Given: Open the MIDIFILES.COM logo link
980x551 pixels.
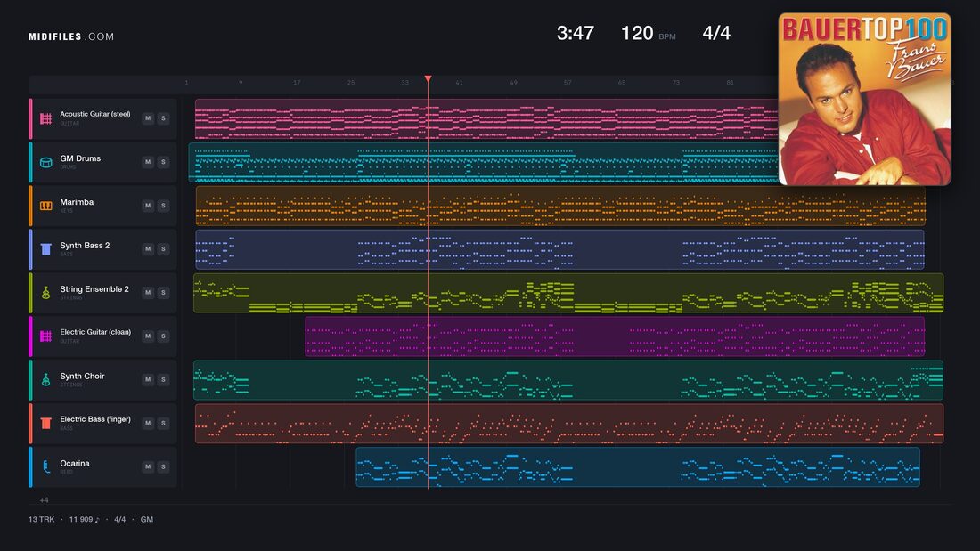Looking at the screenshot, I should [71, 36].
